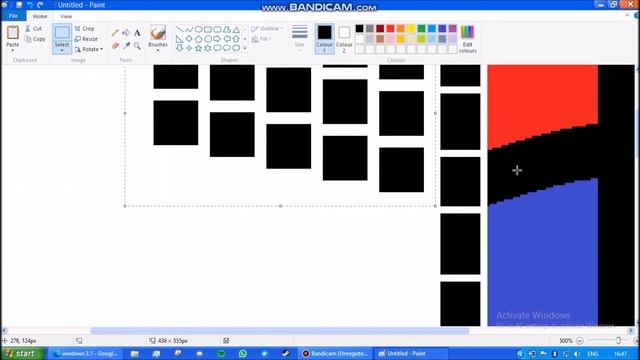Choose the Triangle shape
This screenshot has width=640, height=360.
tap(236, 29)
